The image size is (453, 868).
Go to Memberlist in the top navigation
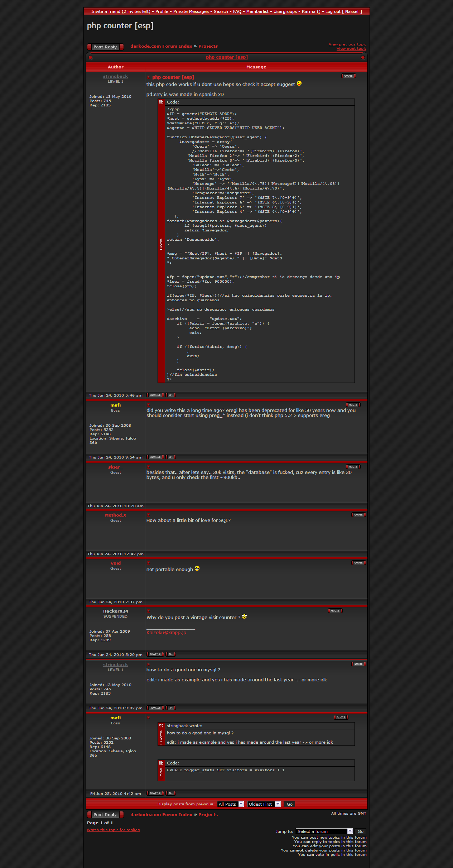[x=257, y=11]
